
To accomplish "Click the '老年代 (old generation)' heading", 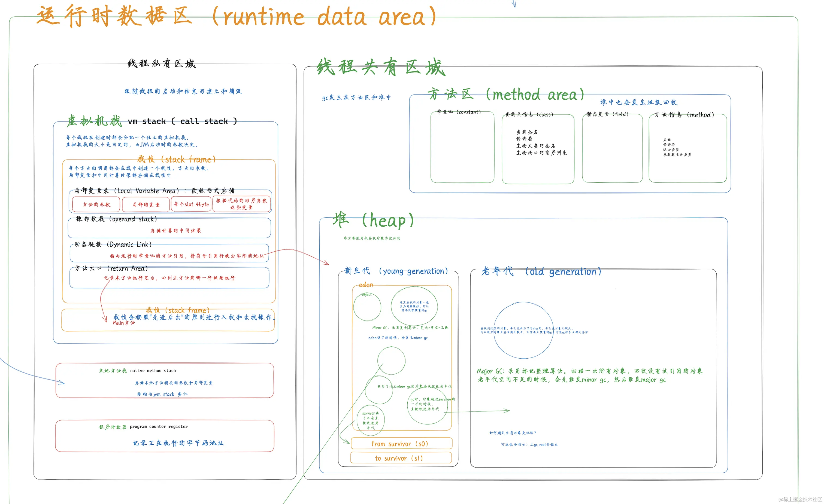I will click(x=541, y=271).
